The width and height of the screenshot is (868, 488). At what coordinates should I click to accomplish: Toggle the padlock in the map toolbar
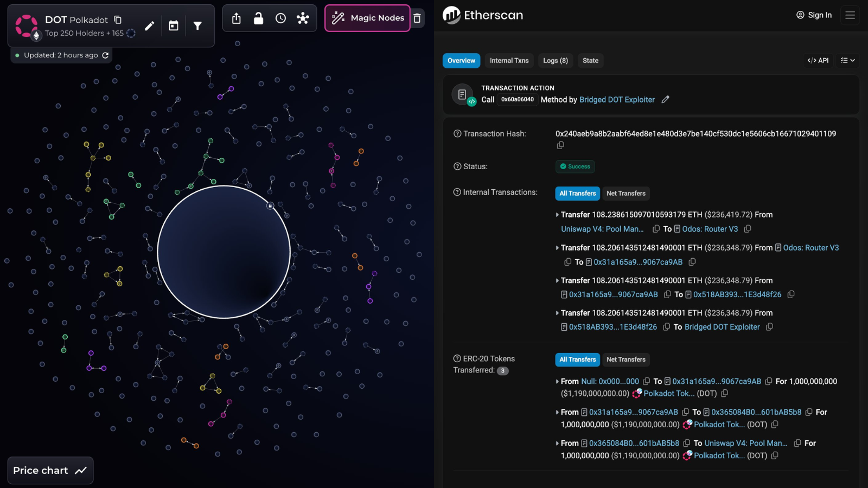[259, 18]
